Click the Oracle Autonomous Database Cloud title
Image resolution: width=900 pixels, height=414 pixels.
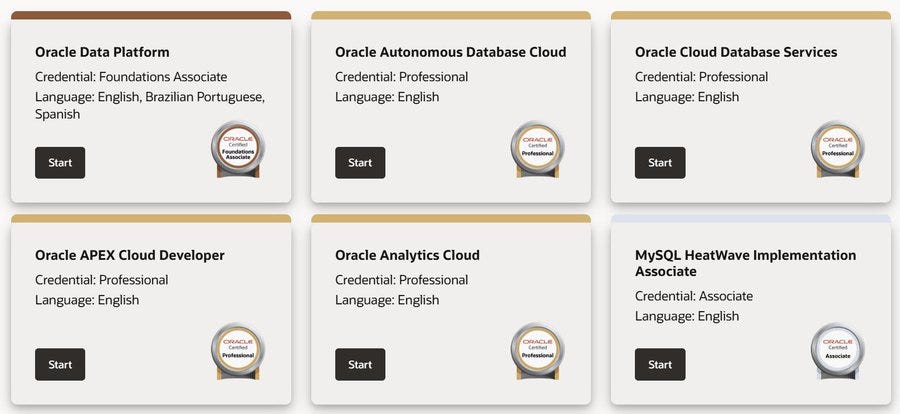[451, 52]
